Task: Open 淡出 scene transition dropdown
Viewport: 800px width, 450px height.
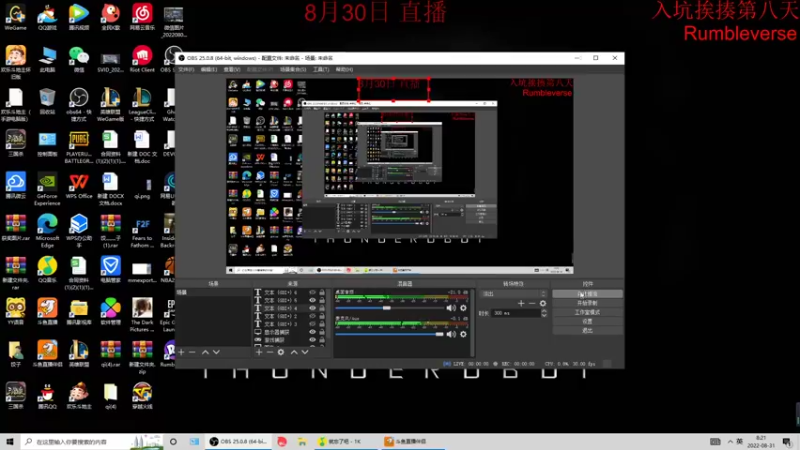Action: tap(513, 294)
